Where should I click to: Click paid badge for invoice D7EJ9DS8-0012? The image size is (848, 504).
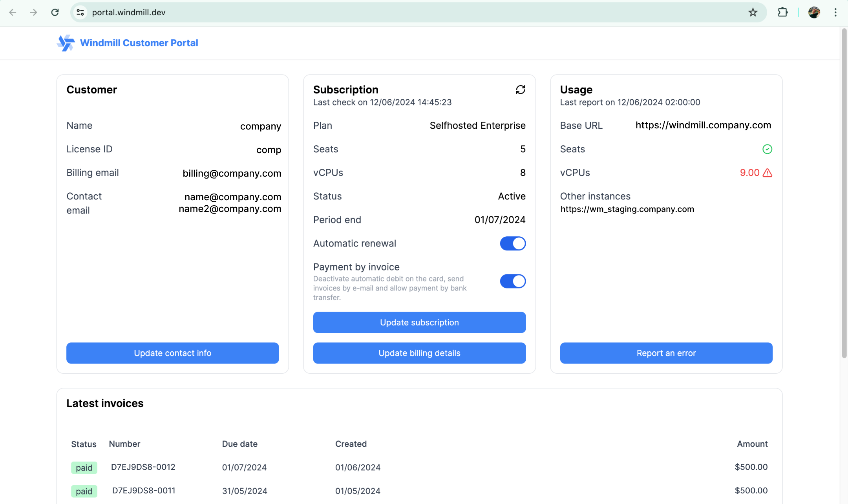click(x=84, y=467)
